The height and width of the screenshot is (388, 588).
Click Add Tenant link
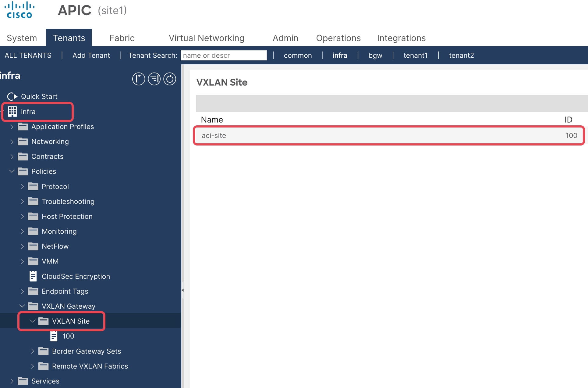click(x=91, y=55)
